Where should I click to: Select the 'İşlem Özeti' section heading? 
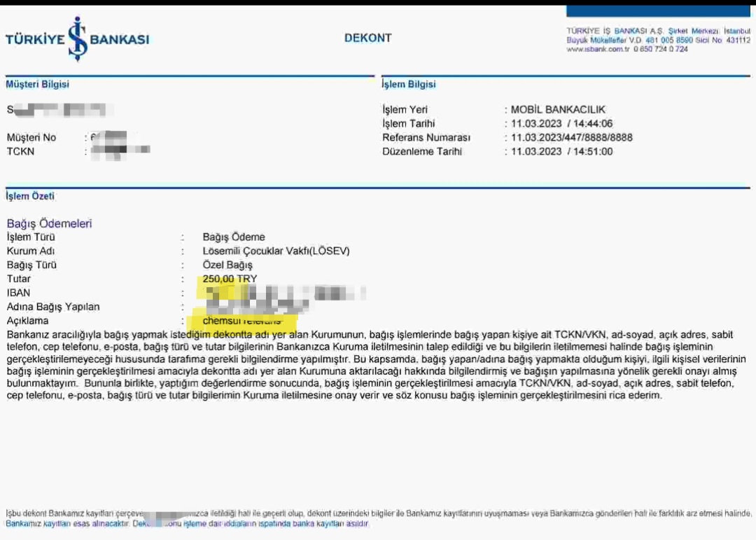30,196
